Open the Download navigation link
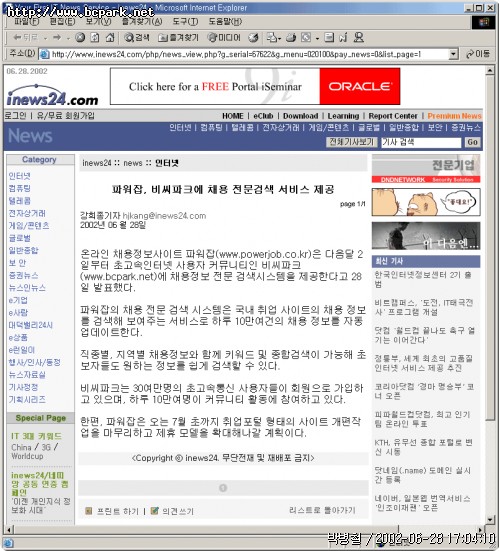Image resolution: width=500 pixels, height=551 pixels. [300, 116]
